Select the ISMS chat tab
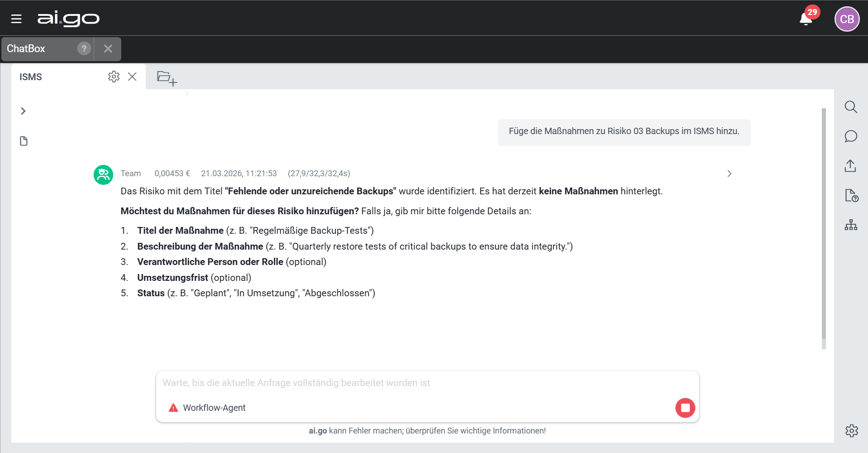The image size is (868, 453). click(31, 77)
